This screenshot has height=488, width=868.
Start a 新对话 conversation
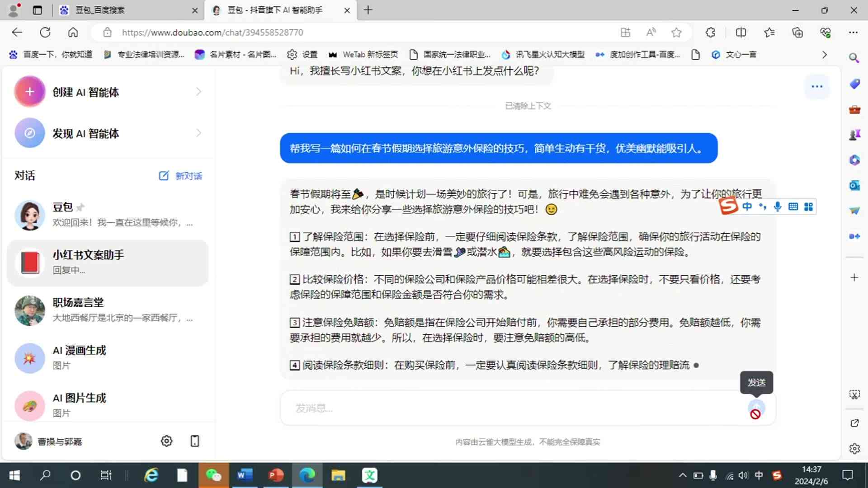pyautogui.click(x=180, y=176)
